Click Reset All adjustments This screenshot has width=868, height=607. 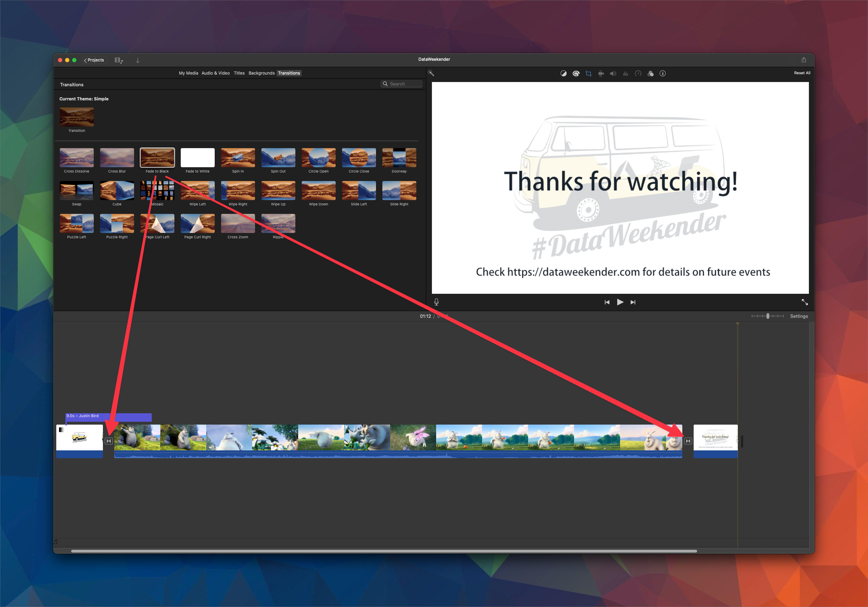(802, 73)
